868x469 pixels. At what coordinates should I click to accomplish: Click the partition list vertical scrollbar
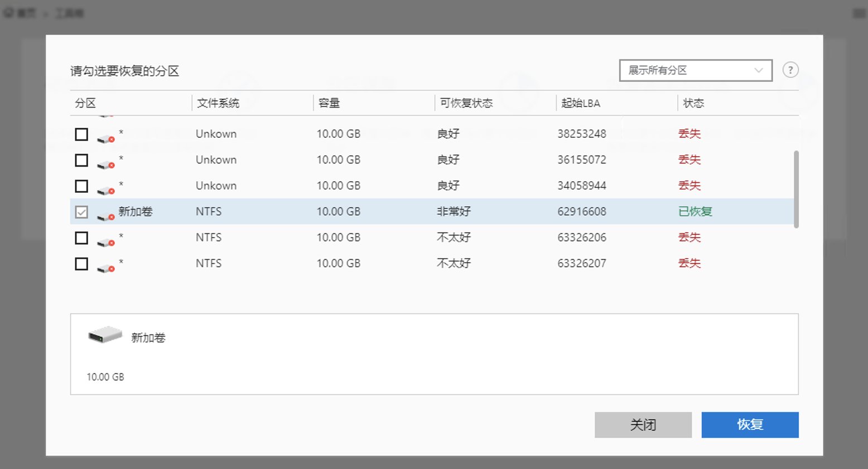pos(796,189)
